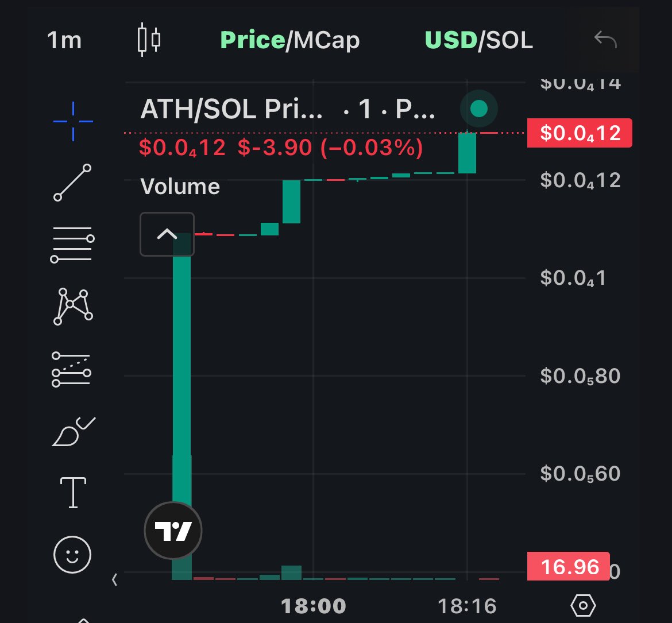Image resolution: width=672 pixels, height=623 pixels.
Task: Open the Fibonacci retracement tool
Action: click(72, 244)
